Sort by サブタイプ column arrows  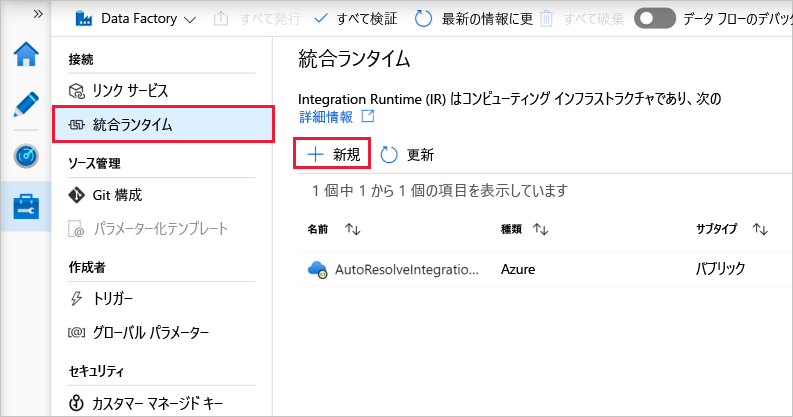pyautogui.click(x=760, y=229)
